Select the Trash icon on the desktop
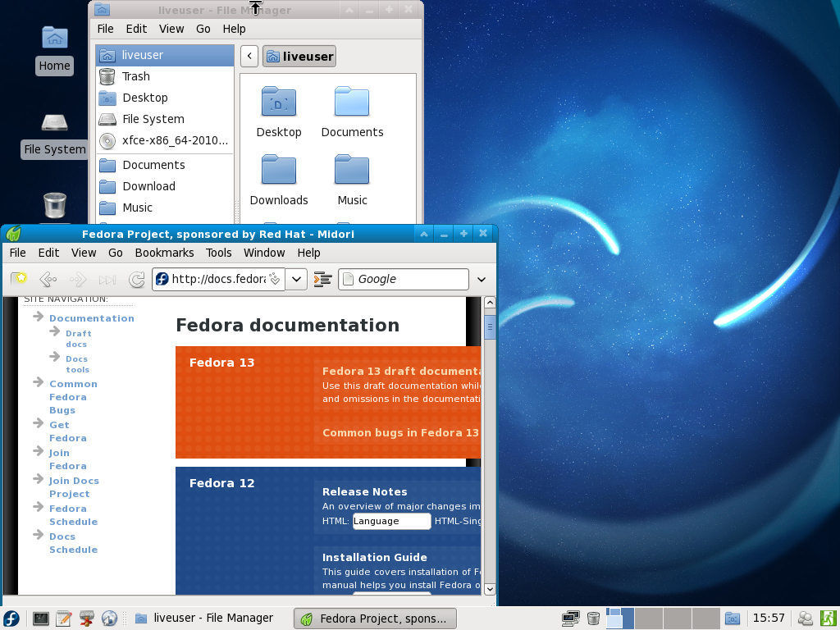Screen dimensions: 840x630 [x=55, y=206]
